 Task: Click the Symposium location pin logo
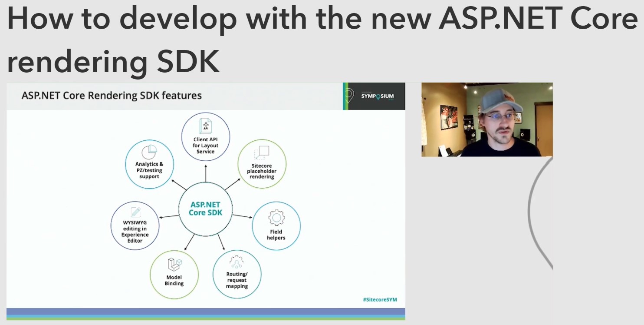[349, 96]
